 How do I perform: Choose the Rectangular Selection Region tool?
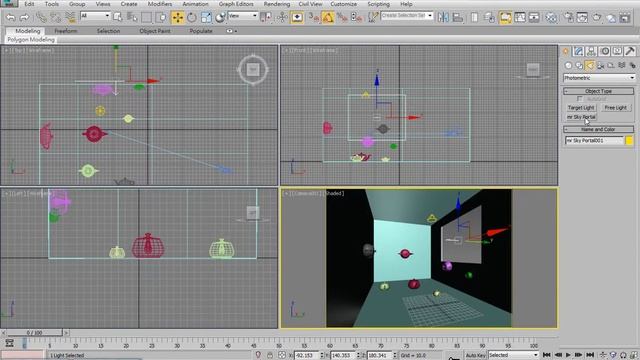click(146, 17)
